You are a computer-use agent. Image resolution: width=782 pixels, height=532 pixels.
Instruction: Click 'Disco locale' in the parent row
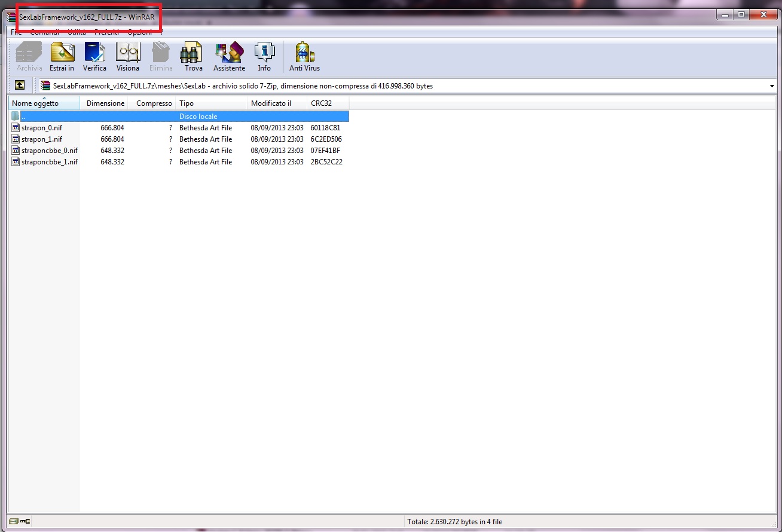tap(198, 117)
